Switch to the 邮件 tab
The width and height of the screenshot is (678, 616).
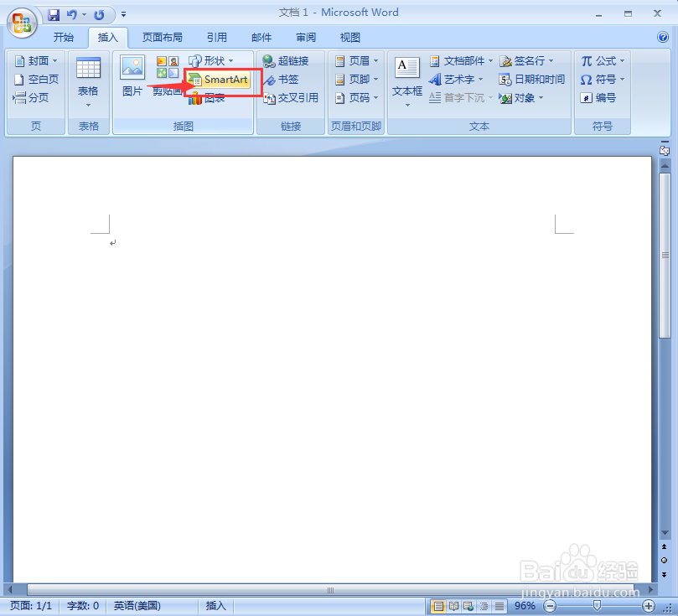(261, 38)
